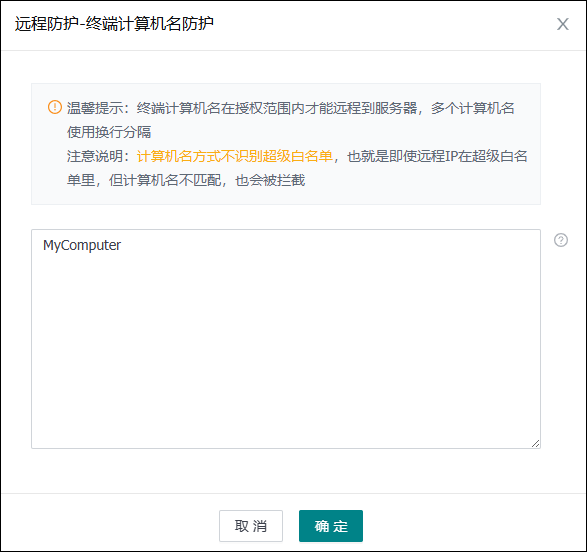This screenshot has width=587, height=552.
Task: Click inside the computer name text area
Action: [x=286, y=339]
